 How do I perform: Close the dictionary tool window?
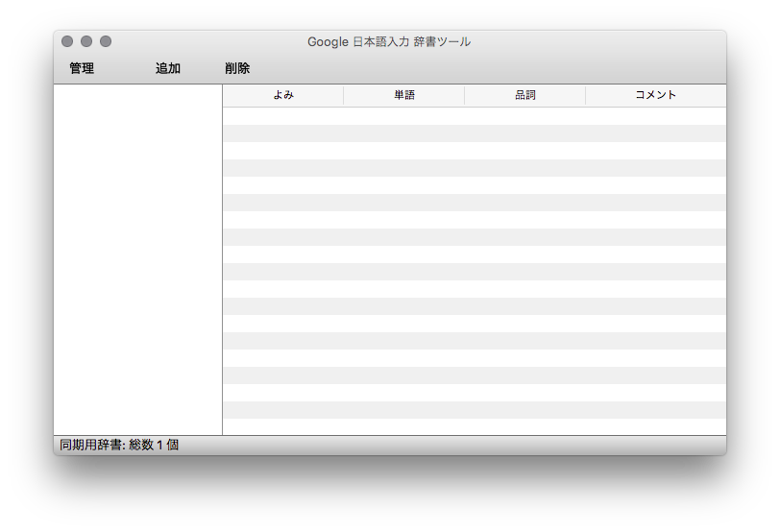(x=67, y=41)
